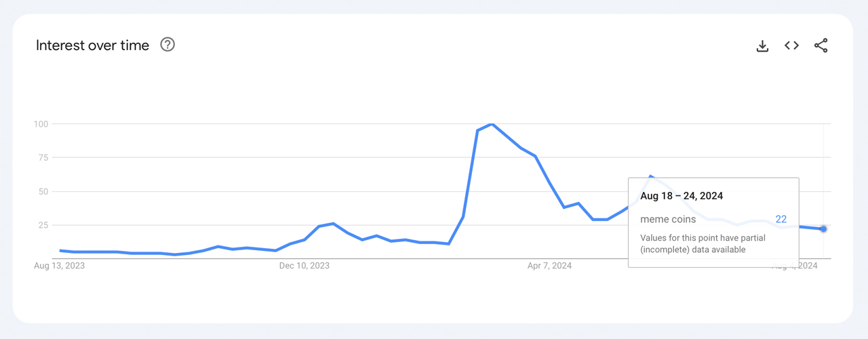
Task: Click the 100 label on the vertical axis
Action: tap(41, 124)
